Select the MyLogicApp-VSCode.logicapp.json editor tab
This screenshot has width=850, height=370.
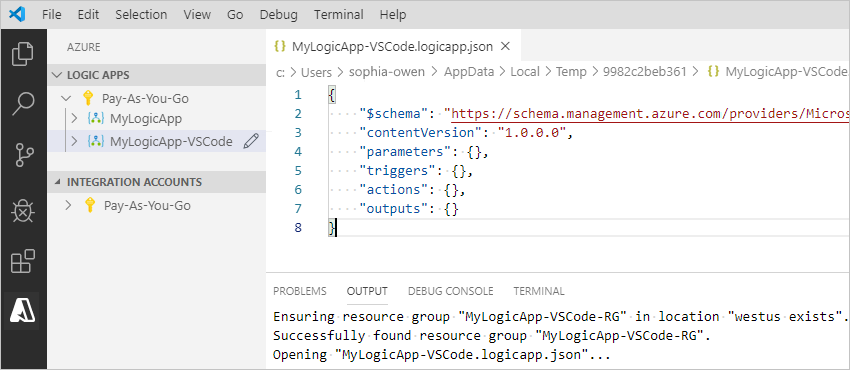coord(393,46)
